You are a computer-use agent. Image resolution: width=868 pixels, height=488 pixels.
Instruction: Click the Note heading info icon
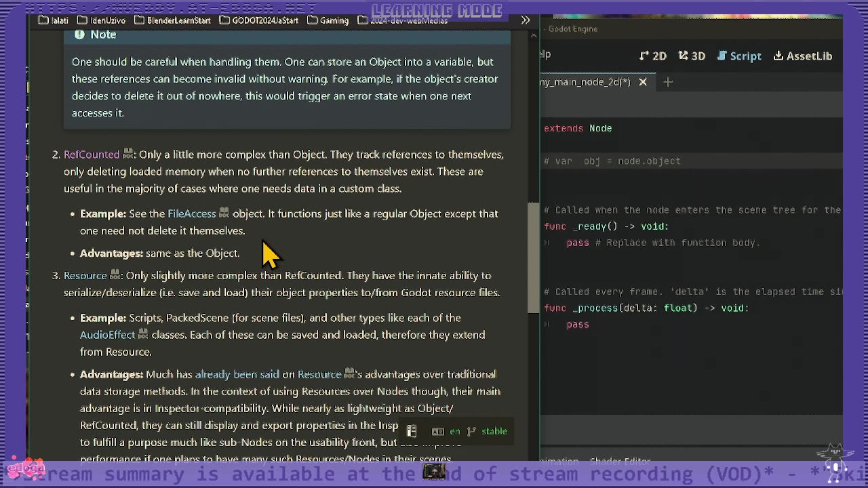pyautogui.click(x=79, y=35)
